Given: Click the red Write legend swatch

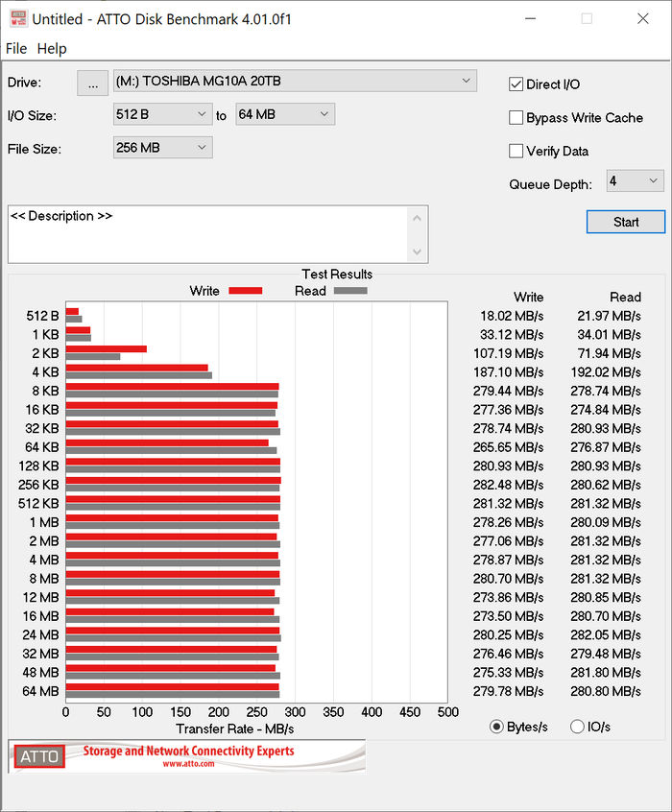Looking at the screenshot, I should coord(246,291).
